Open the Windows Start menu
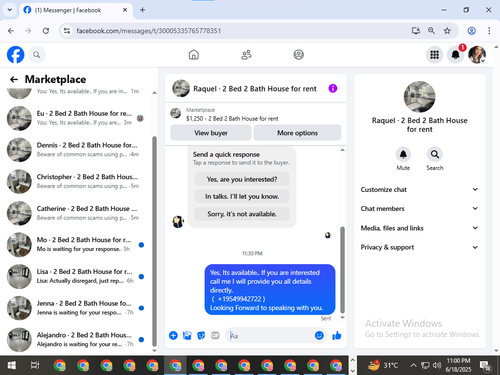500x375 pixels. (11, 365)
